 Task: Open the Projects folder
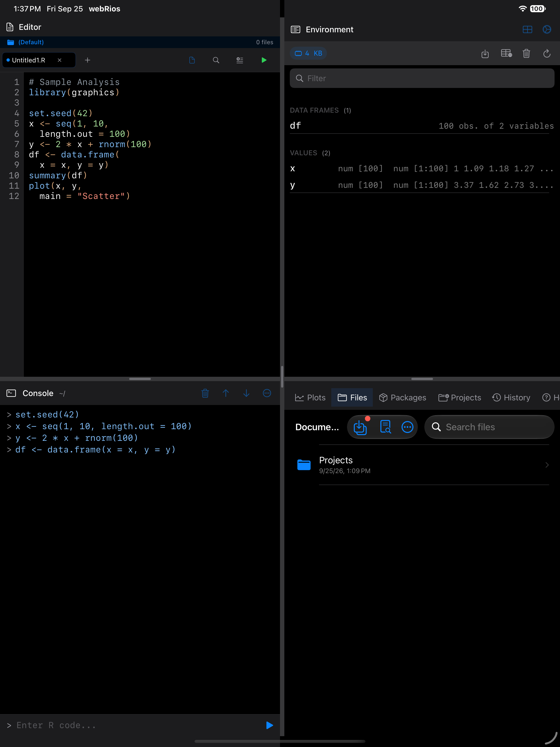(422, 465)
